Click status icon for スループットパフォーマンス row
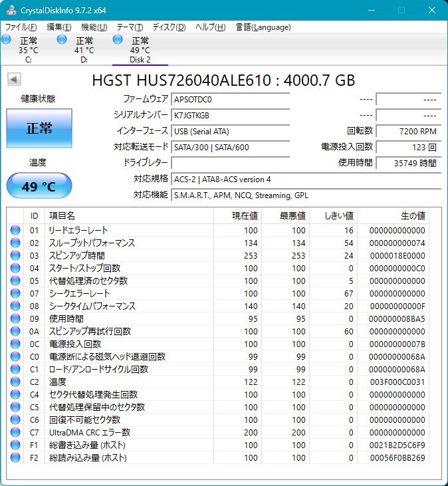 [x=15, y=243]
